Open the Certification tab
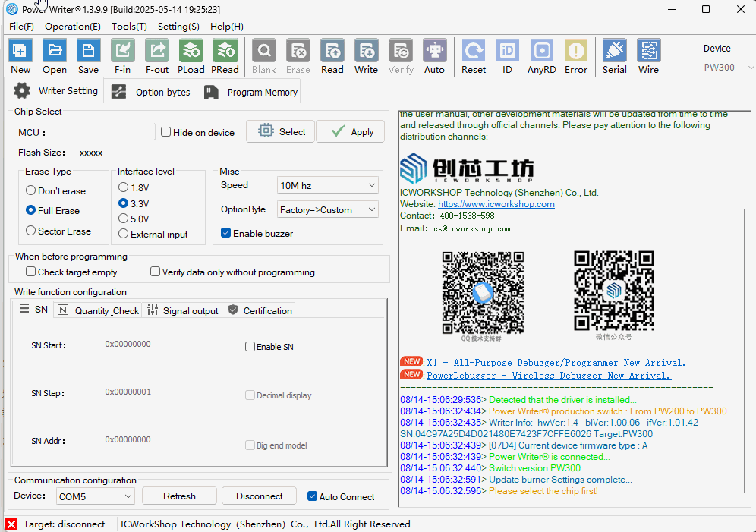 (x=260, y=310)
